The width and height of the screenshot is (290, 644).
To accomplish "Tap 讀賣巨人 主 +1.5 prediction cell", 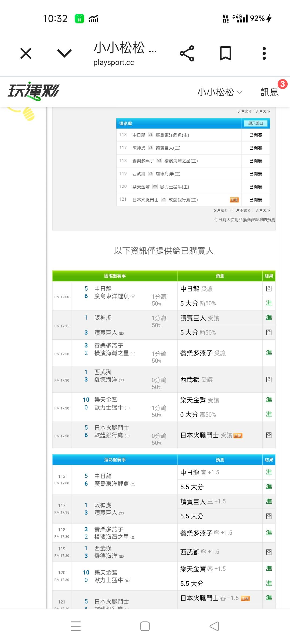I will 220,502.
